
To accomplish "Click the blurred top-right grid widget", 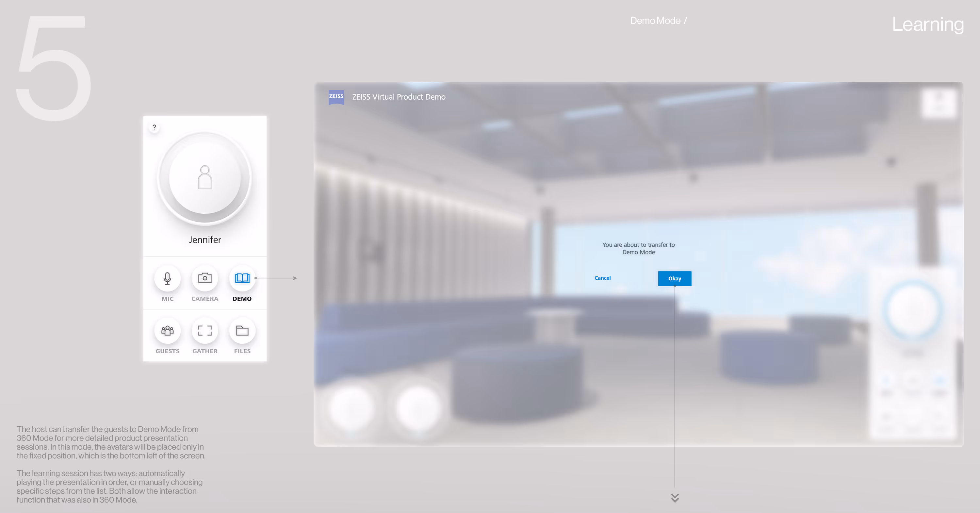I will coord(939,103).
